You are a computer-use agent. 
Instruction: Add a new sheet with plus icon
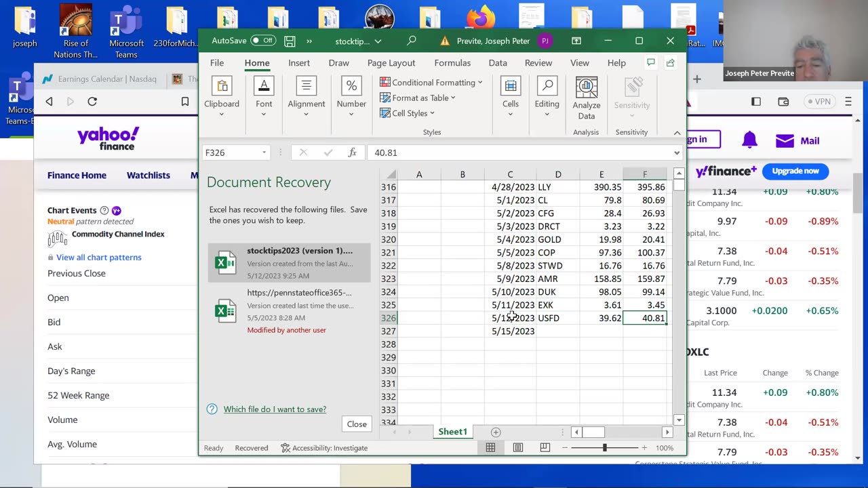pyautogui.click(x=496, y=432)
